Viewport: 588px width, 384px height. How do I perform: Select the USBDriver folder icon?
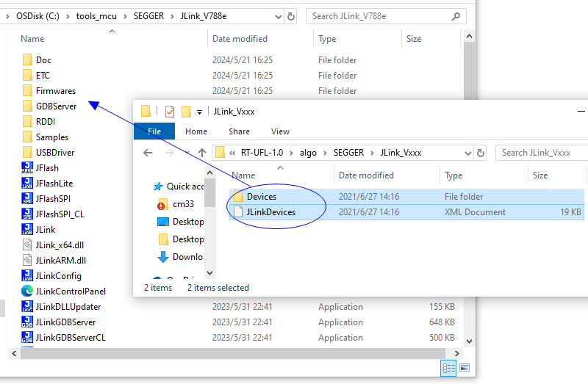click(x=27, y=152)
